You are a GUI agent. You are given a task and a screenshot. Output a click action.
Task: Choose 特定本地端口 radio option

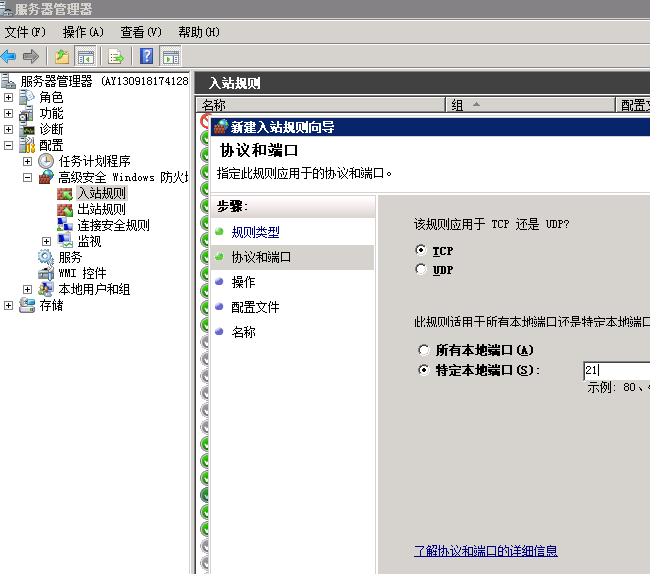pyautogui.click(x=423, y=370)
